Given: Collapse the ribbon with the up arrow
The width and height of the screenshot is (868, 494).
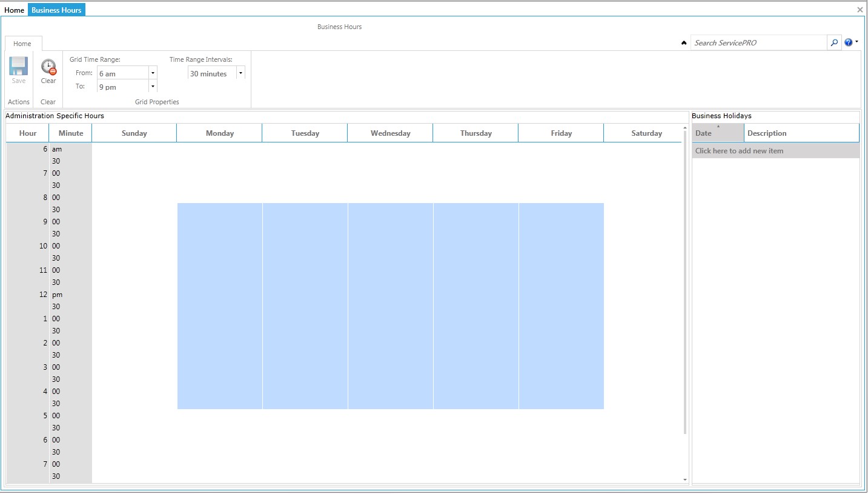Looking at the screenshot, I should (684, 43).
